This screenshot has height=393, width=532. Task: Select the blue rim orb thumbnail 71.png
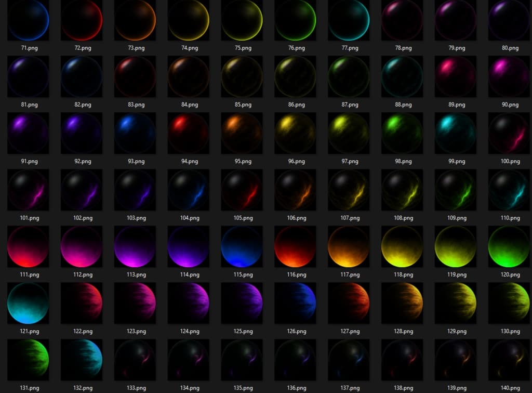28,20
